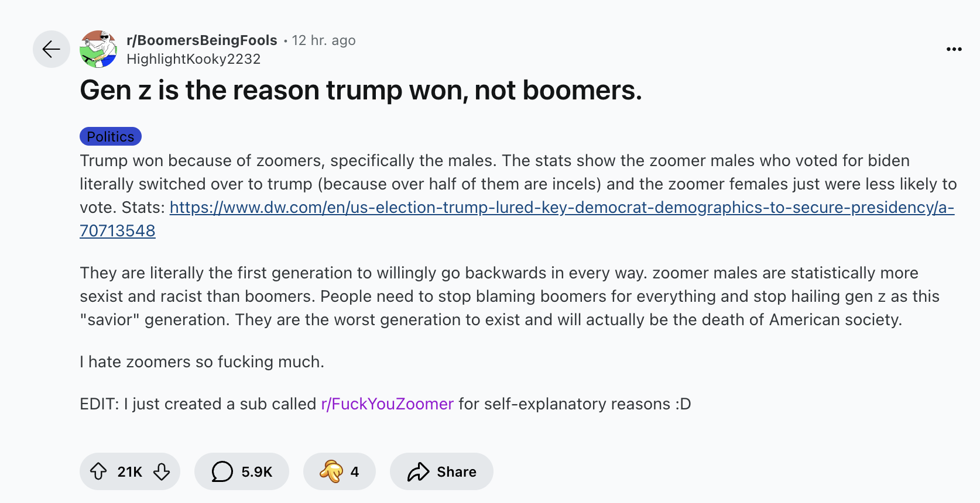
Task: Click the award count of 4
Action: click(355, 472)
